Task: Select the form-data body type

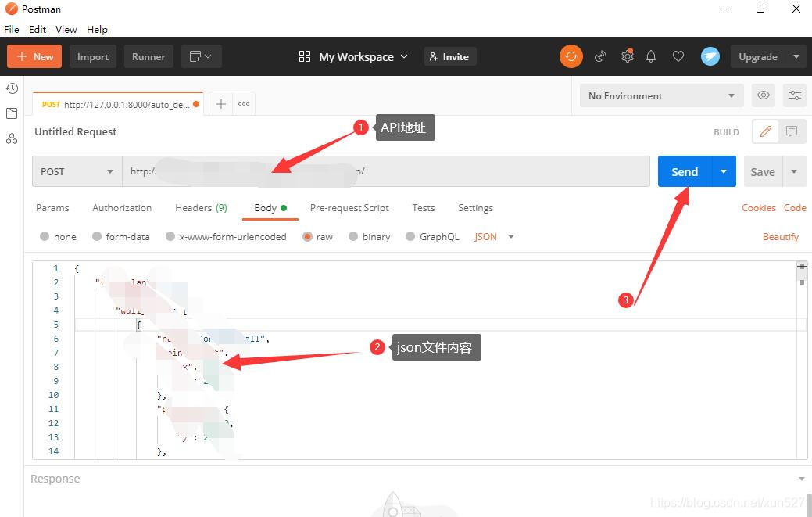Action: (120, 236)
